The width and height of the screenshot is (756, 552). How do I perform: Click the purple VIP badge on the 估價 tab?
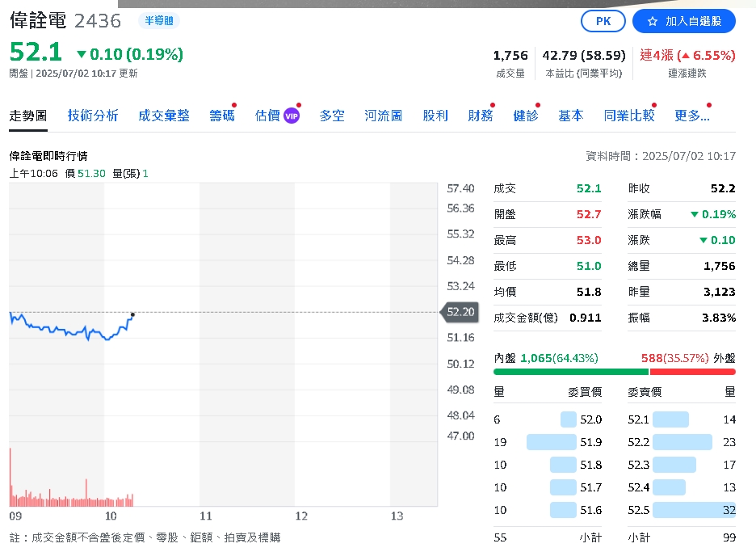point(290,116)
